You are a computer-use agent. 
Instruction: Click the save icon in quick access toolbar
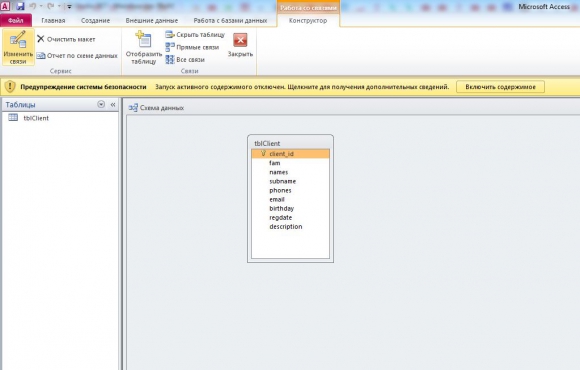click(x=20, y=6)
